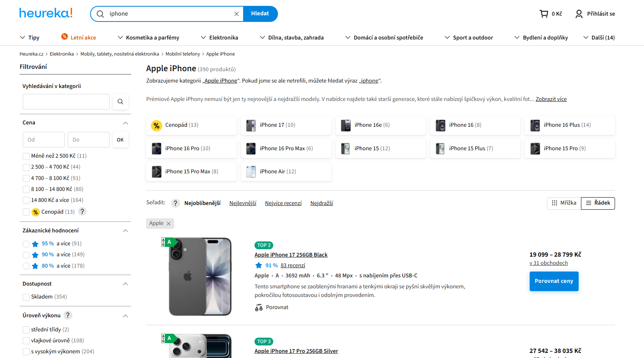The height and width of the screenshot is (358, 644).
Task: Open Apple iPhone 17 256GB Black link
Action: 291,255
